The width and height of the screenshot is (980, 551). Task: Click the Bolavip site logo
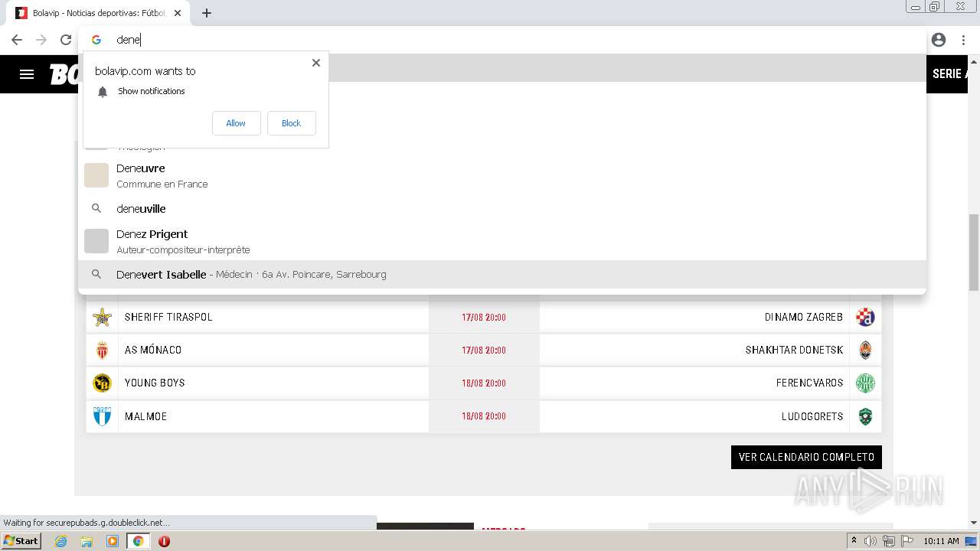63,74
